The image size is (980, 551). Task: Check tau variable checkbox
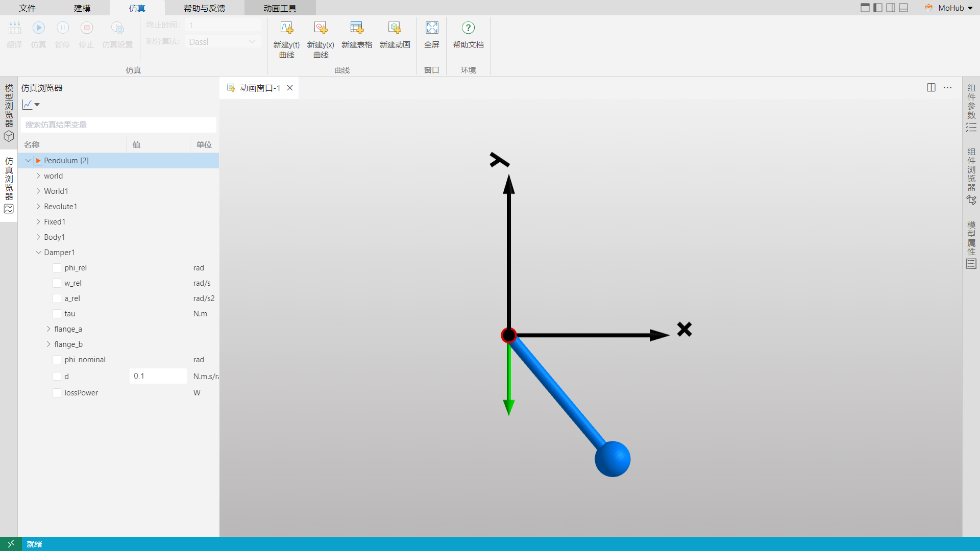[x=57, y=314]
